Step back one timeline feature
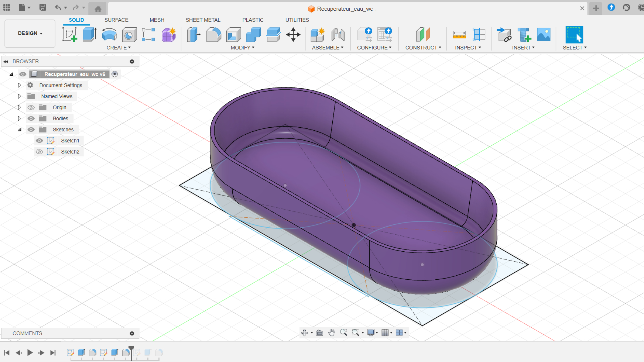Viewport: 644px width, 362px height. pyautogui.click(x=18, y=353)
